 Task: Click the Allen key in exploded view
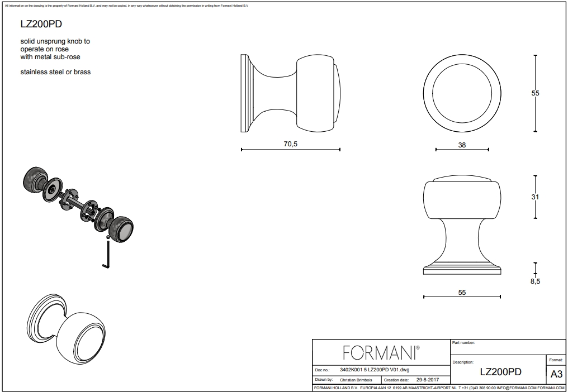click(107, 255)
